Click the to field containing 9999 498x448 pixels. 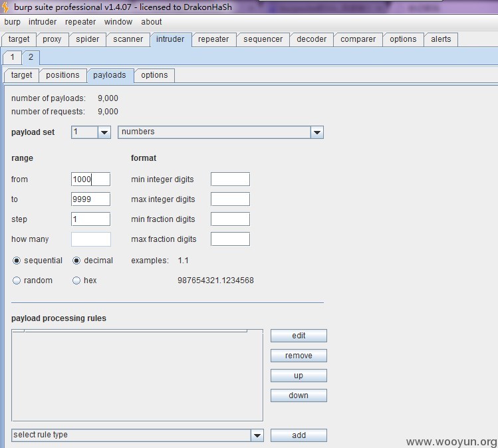coord(91,199)
